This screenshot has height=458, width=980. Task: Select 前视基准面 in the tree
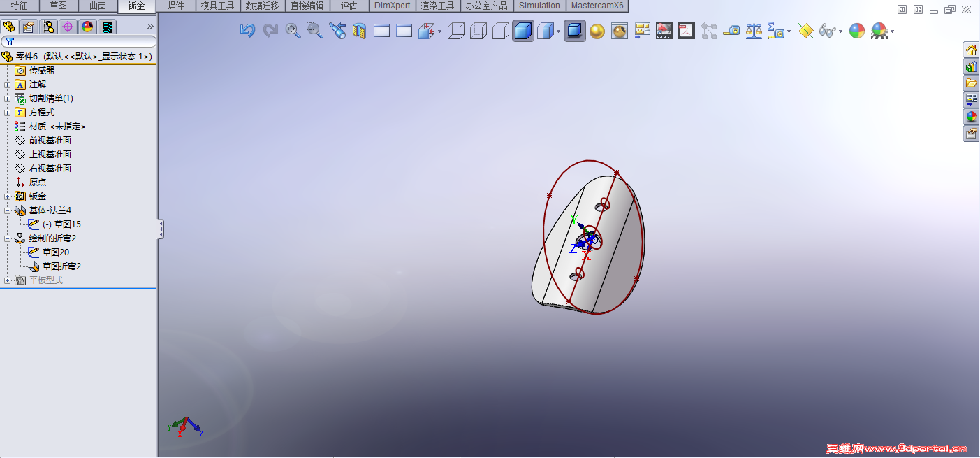tap(50, 141)
